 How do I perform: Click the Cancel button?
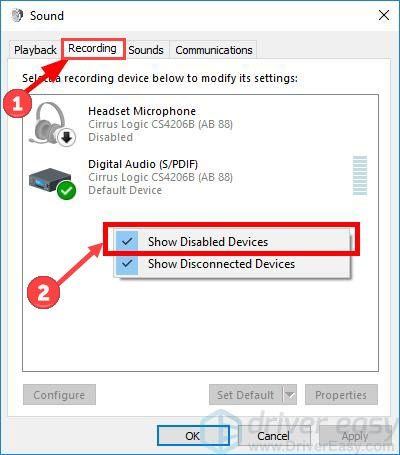[x=273, y=435]
